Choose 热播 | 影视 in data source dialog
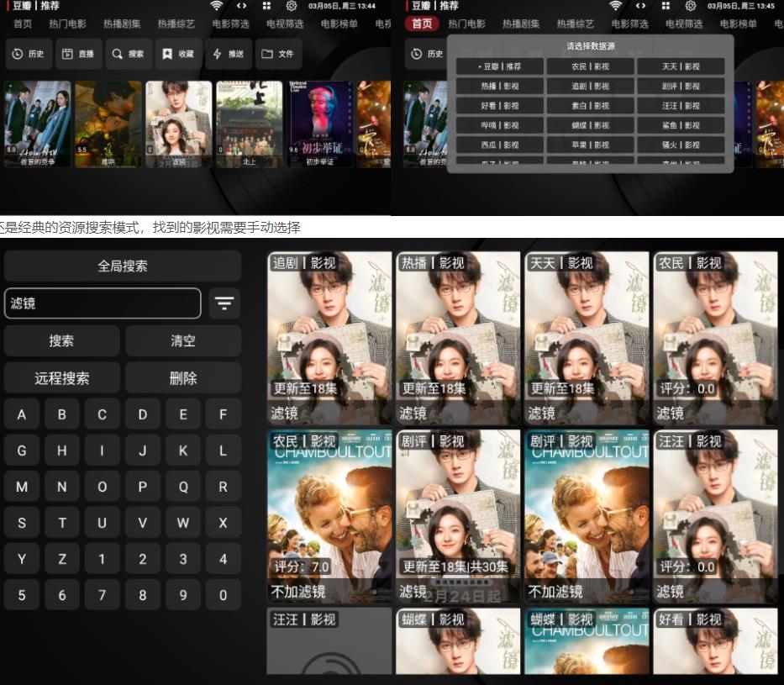The width and height of the screenshot is (784, 685). pyautogui.click(x=499, y=86)
